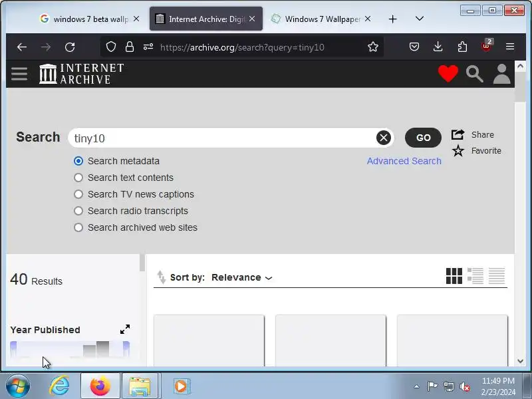Select Search radio transcripts option
The image size is (532, 399).
click(x=78, y=211)
